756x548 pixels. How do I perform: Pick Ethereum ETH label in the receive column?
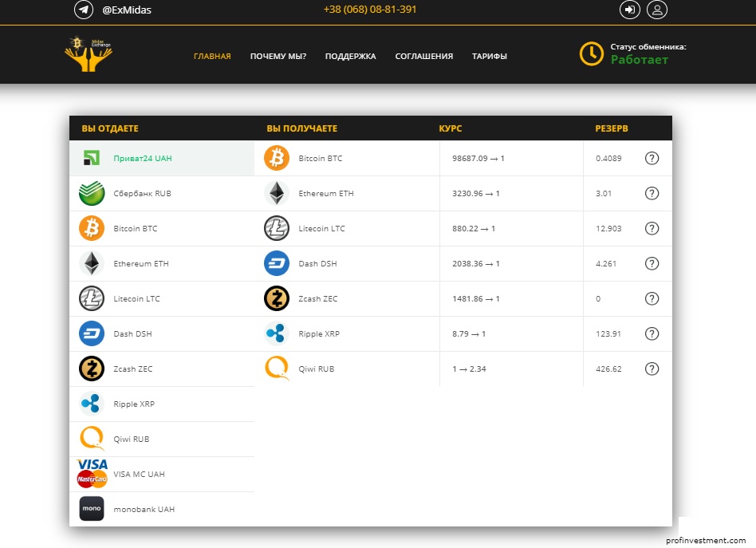click(326, 194)
